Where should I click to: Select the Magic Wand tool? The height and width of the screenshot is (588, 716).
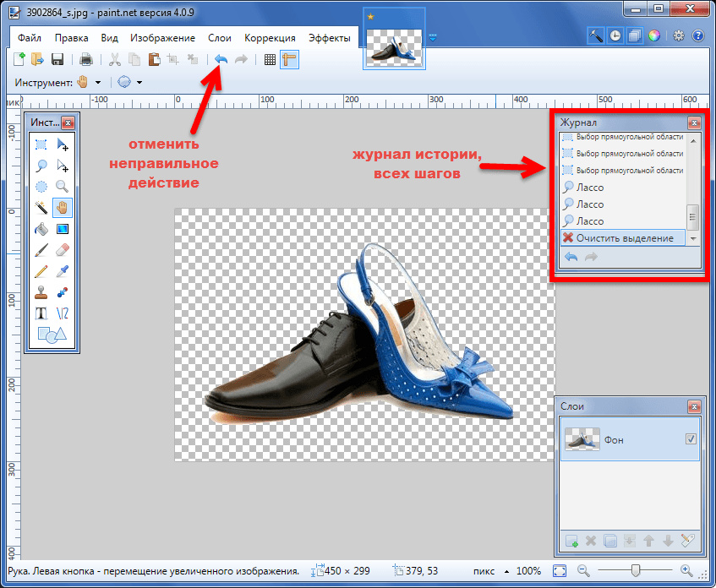(x=41, y=208)
